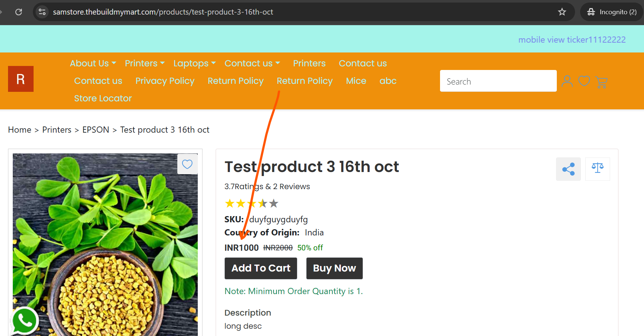This screenshot has width=644, height=336.
Task: Expand the Laptops dropdown menu
Action: pos(194,63)
